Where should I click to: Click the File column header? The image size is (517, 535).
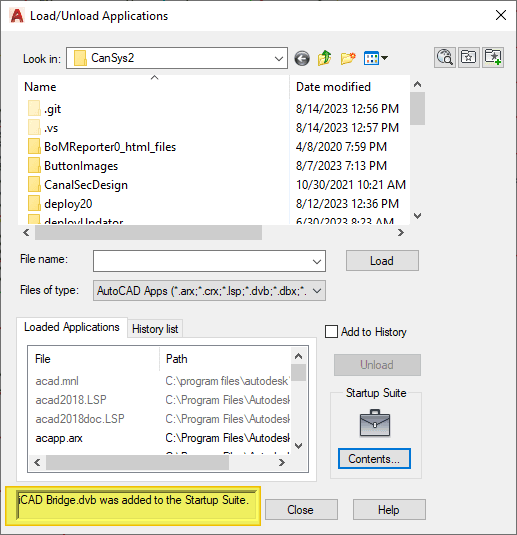point(94,359)
